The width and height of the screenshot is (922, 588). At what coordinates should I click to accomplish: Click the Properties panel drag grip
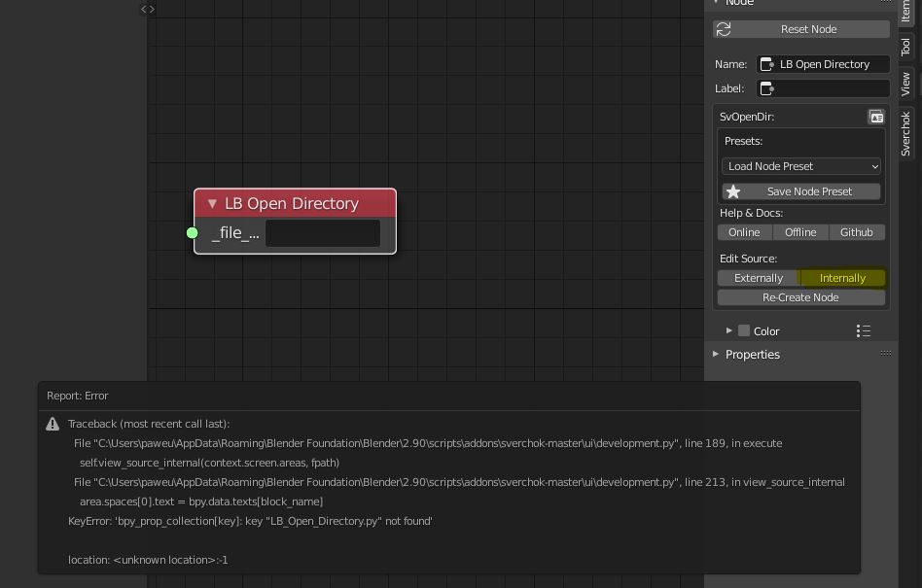click(886, 354)
